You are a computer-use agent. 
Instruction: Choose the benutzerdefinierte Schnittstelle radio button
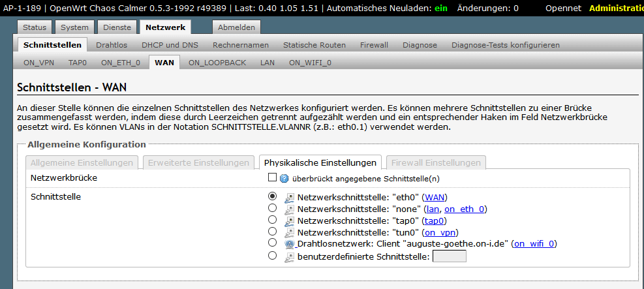(x=273, y=256)
